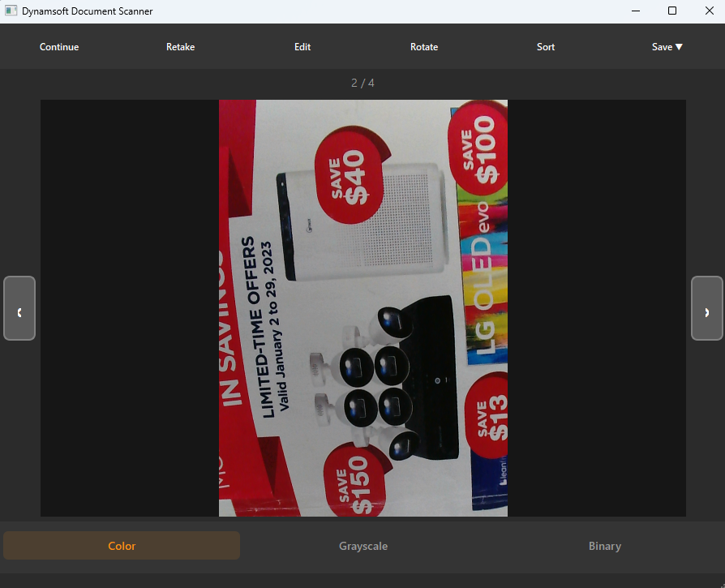Click the 2 / 4 page indicator

(x=362, y=83)
